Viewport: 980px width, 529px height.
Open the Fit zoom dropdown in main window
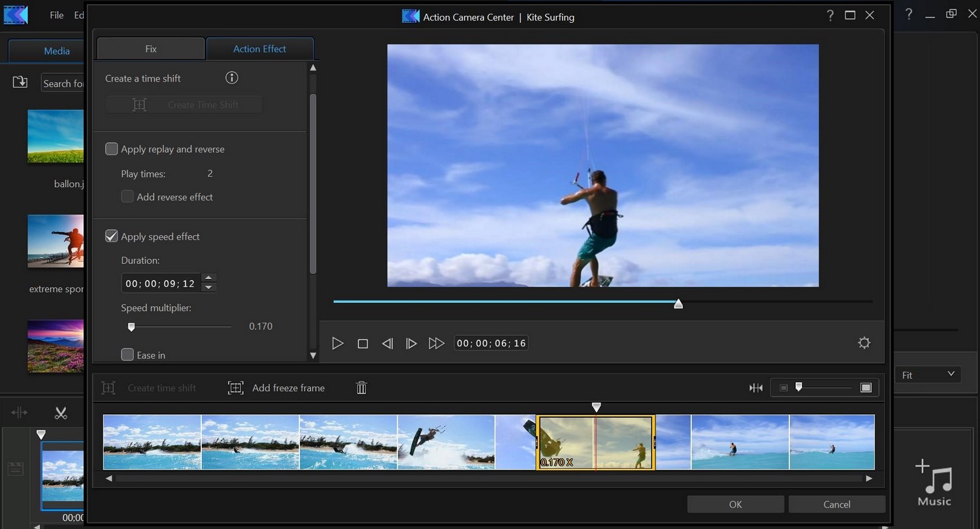click(928, 375)
